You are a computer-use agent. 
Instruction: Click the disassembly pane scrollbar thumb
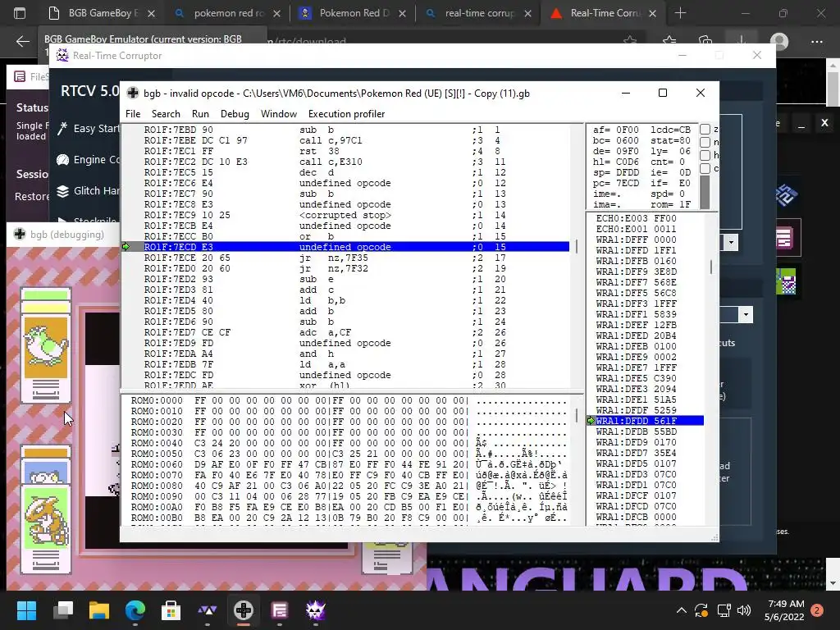(x=577, y=246)
